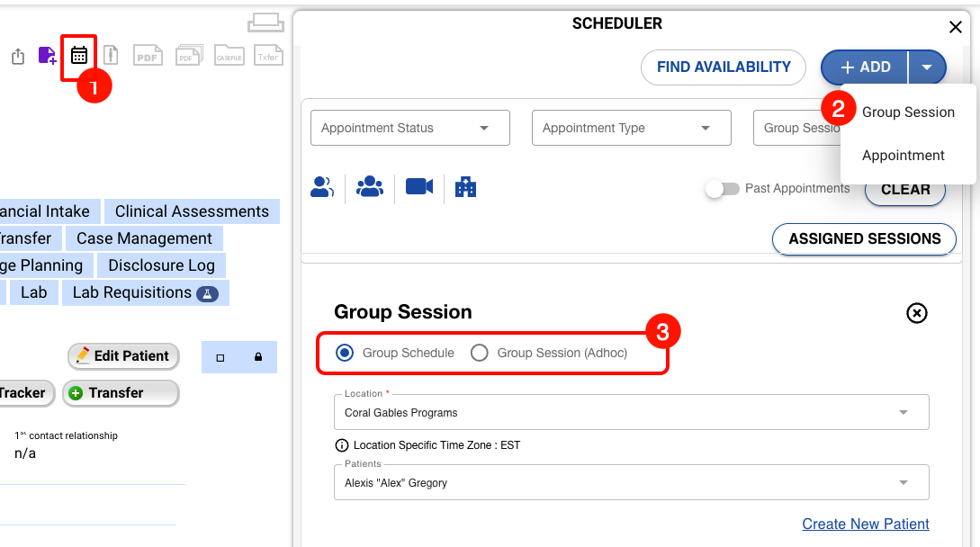Click the video session filter icon
The height and width of the screenshot is (547, 980).
point(418,187)
